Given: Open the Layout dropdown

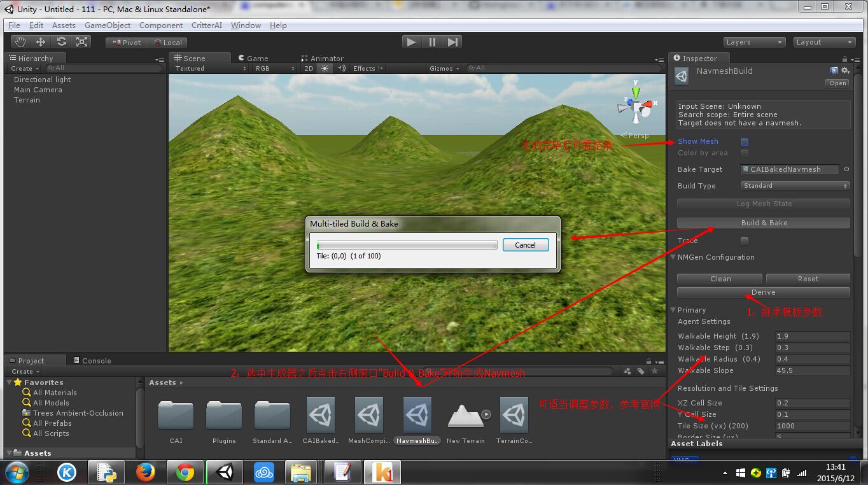Looking at the screenshot, I should point(824,42).
